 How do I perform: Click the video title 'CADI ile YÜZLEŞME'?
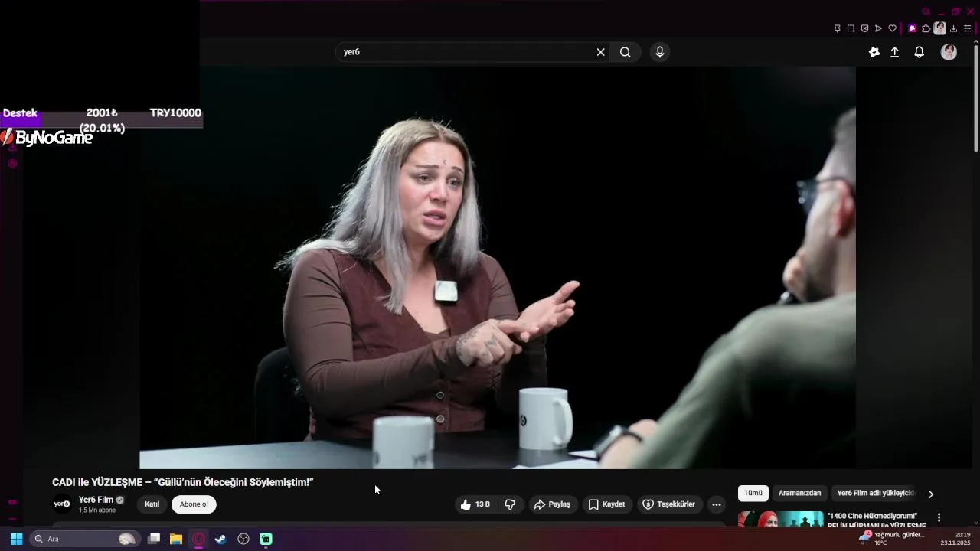coord(183,482)
